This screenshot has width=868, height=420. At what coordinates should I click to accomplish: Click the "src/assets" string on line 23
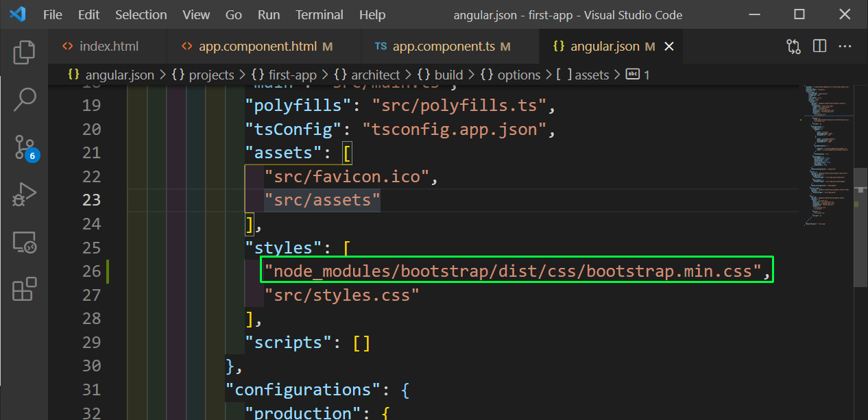(322, 200)
